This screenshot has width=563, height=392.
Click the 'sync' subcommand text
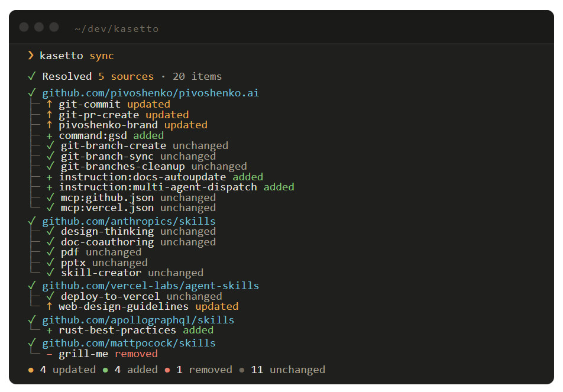(102, 56)
